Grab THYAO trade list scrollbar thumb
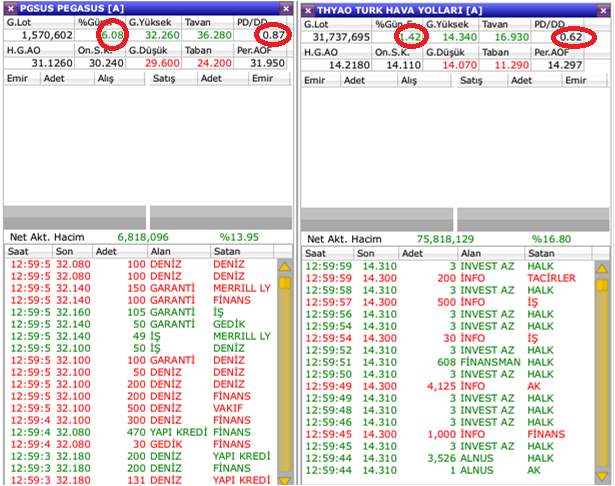This screenshot has width=615, height=486. tap(602, 285)
